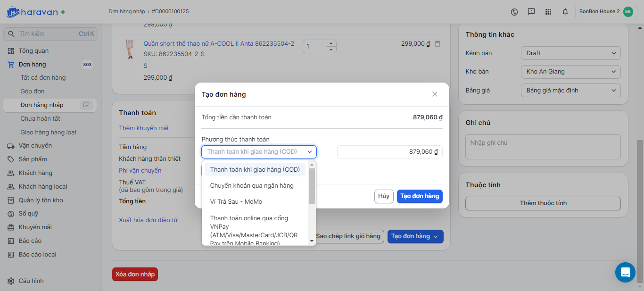Open the Kho bán dropdown
644x291 pixels.
coord(570,72)
